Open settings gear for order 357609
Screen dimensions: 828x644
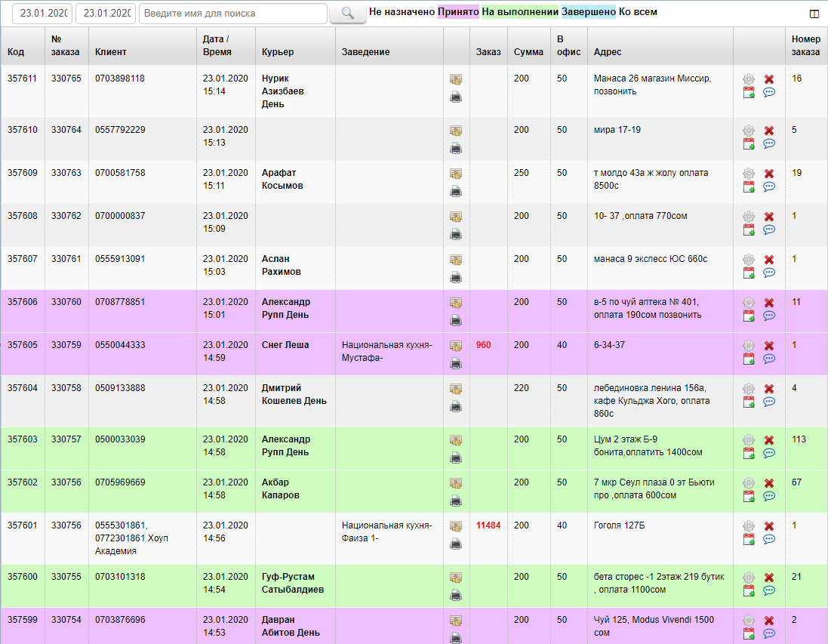[749, 174]
